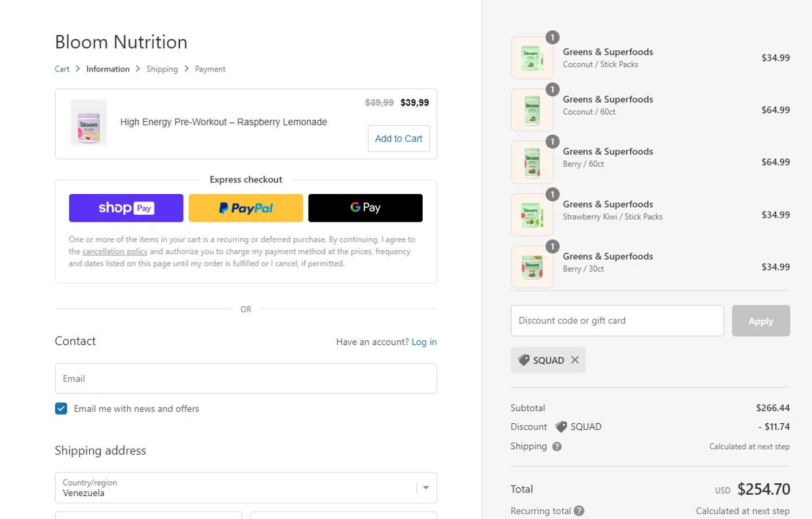This screenshot has width=812, height=519.
Task: Go back to Cart breadcrumb
Action: pos(62,69)
